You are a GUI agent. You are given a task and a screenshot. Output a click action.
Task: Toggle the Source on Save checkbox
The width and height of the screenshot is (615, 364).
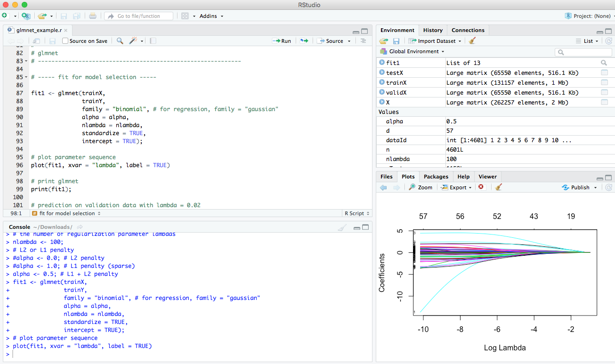pos(65,41)
